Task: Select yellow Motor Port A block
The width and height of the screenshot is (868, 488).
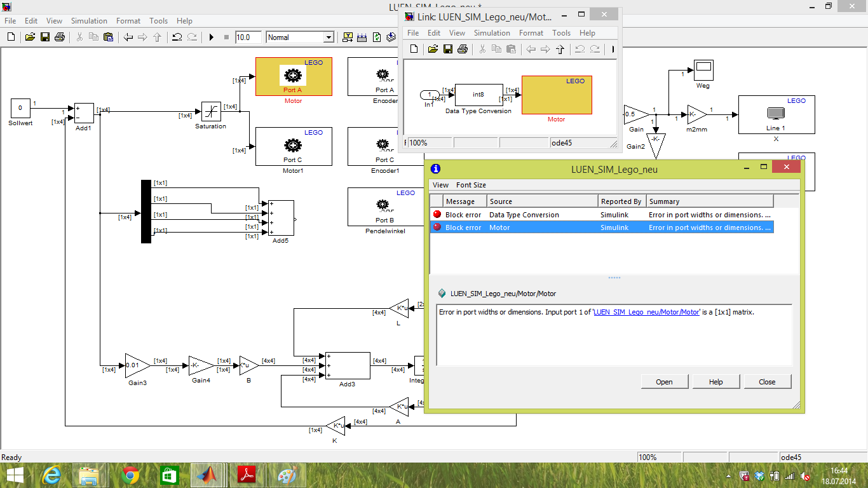Action: click(x=294, y=76)
